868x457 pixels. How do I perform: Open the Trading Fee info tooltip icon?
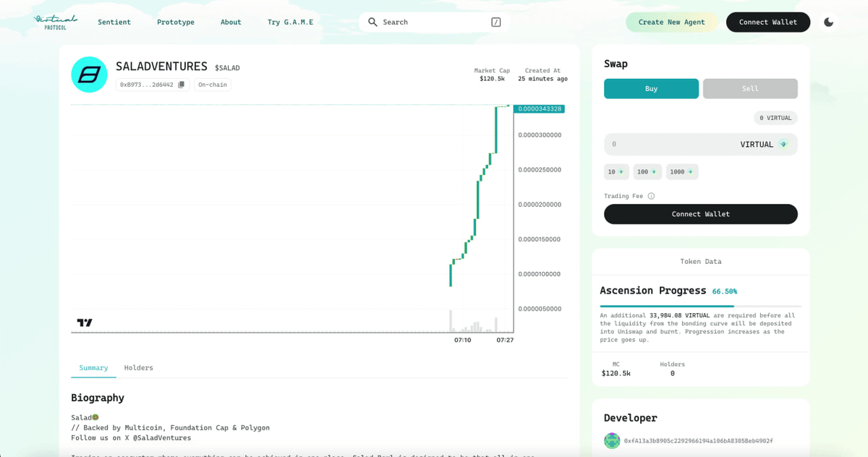[650, 195]
